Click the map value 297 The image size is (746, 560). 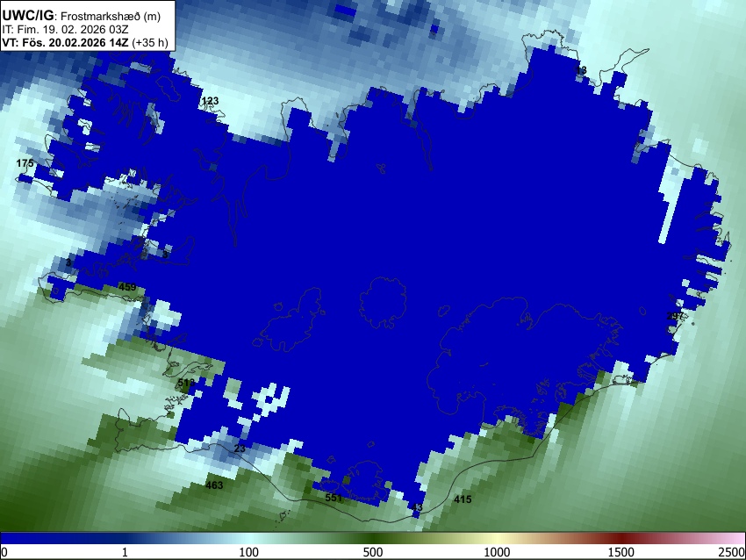pos(675,316)
